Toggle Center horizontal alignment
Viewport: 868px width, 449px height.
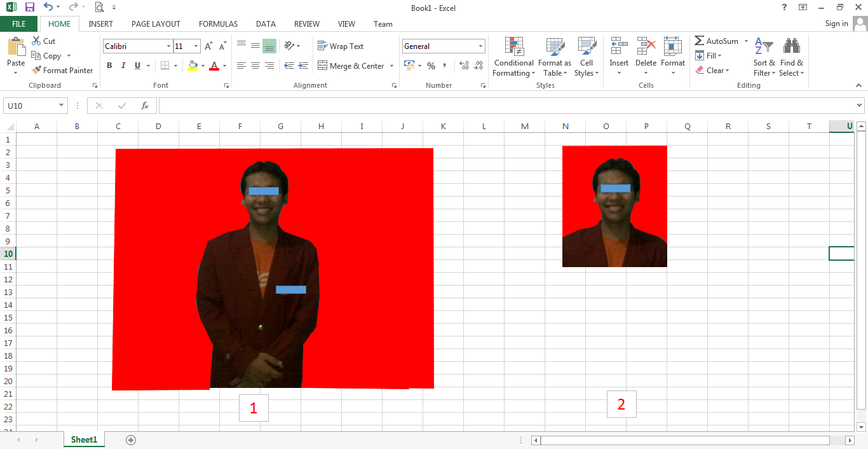click(x=255, y=66)
